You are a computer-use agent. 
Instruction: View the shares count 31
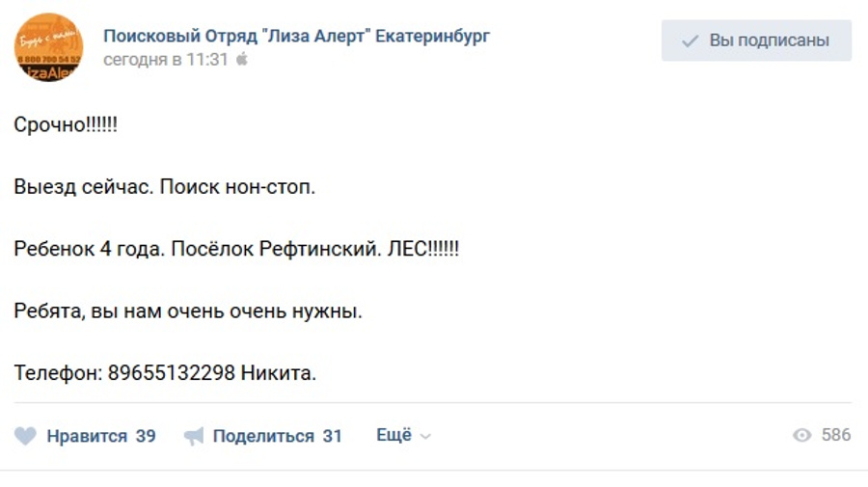[332, 436]
